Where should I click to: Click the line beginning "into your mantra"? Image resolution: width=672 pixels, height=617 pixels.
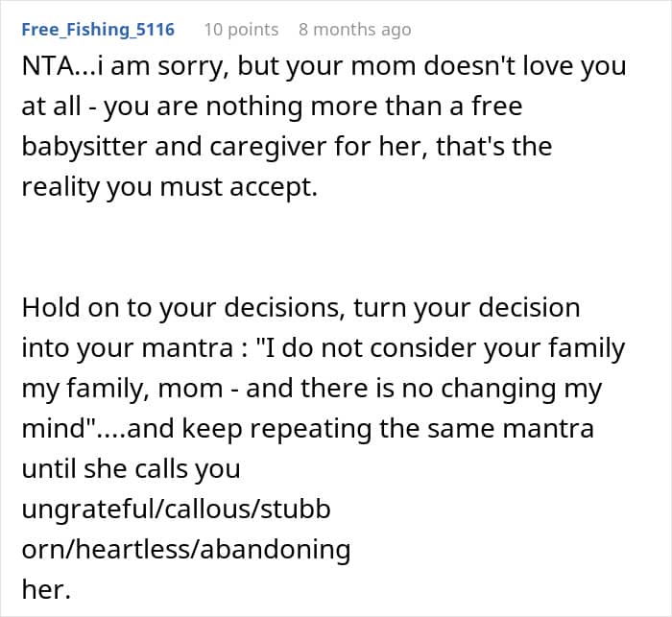(x=323, y=348)
